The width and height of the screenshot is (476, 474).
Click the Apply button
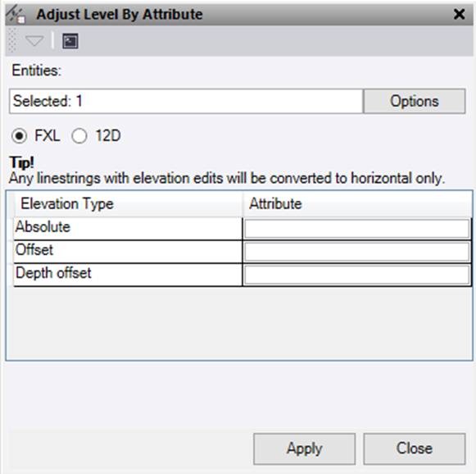point(304,449)
